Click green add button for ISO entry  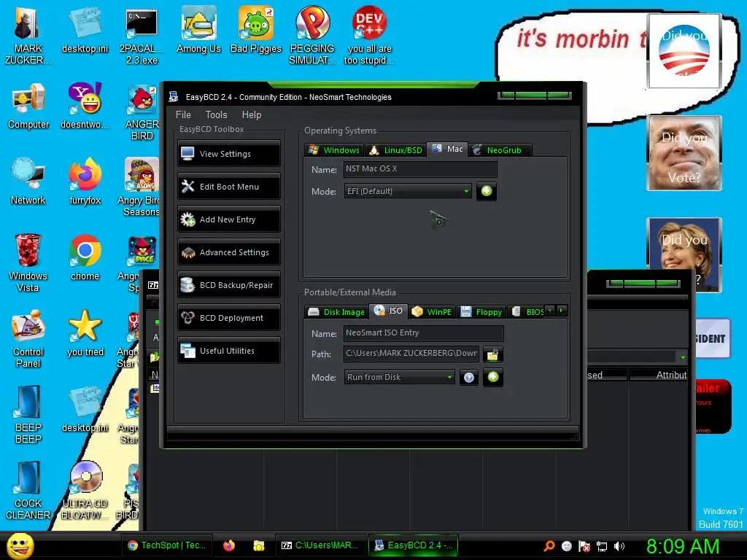pos(493,377)
